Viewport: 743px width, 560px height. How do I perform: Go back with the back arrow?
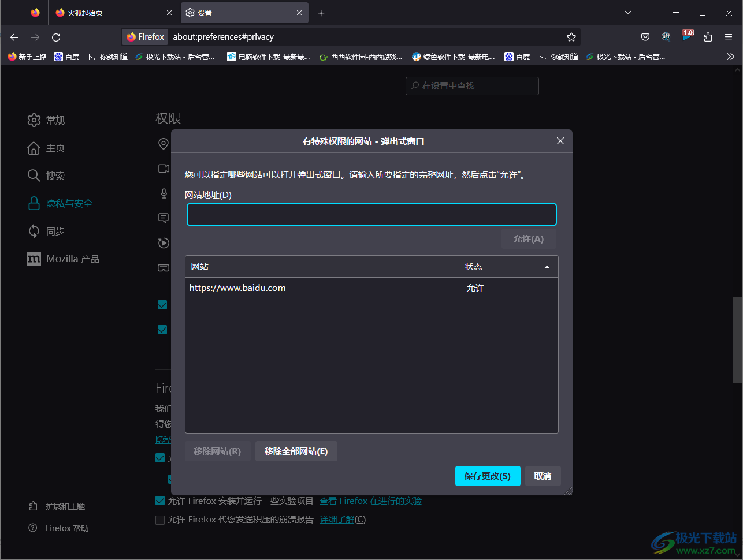click(x=14, y=37)
